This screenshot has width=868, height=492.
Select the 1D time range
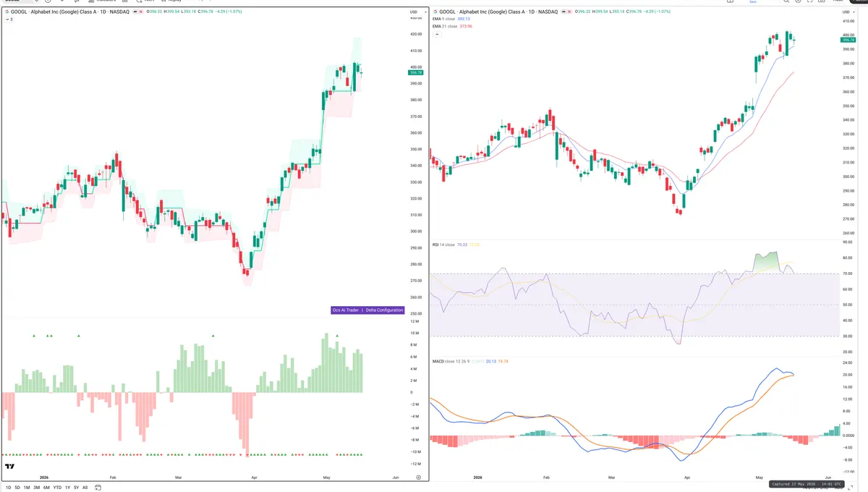(7, 488)
